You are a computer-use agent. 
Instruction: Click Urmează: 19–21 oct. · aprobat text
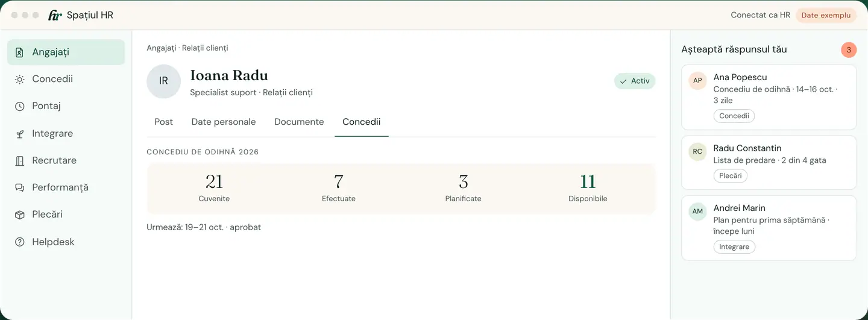click(204, 227)
